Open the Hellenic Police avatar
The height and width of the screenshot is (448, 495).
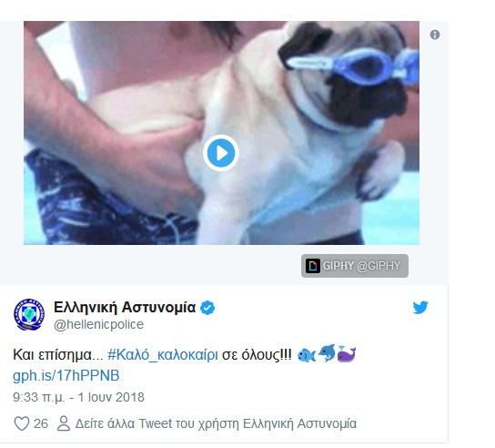tap(29, 315)
